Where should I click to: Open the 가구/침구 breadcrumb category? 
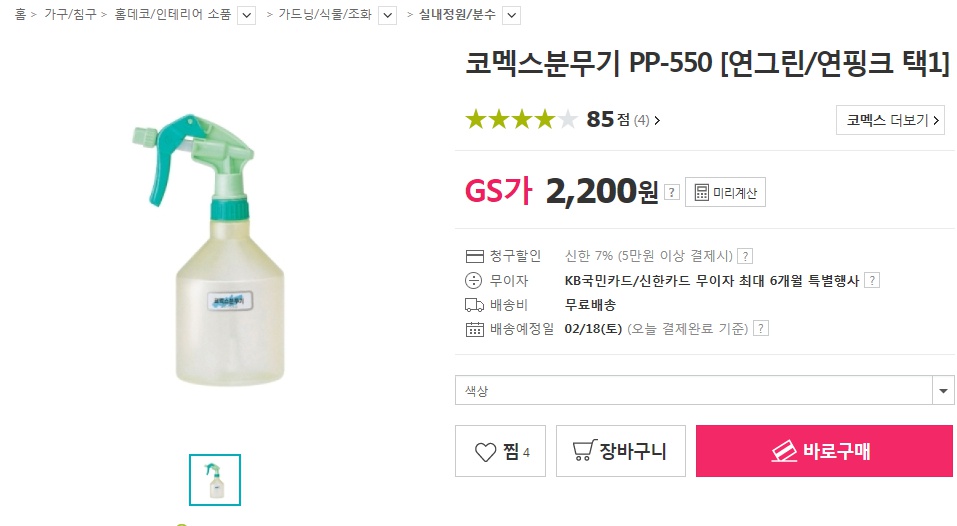point(69,15)
